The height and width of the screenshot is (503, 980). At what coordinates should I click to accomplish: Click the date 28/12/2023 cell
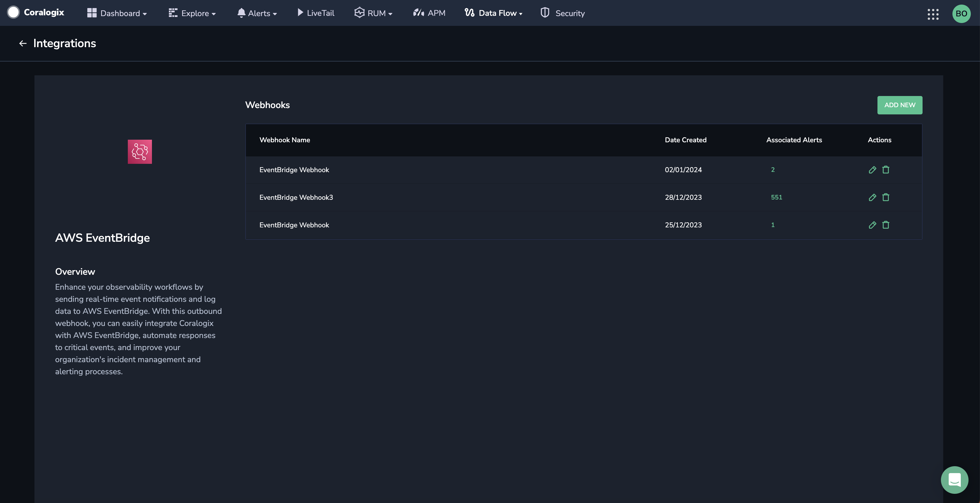[683, 197]
